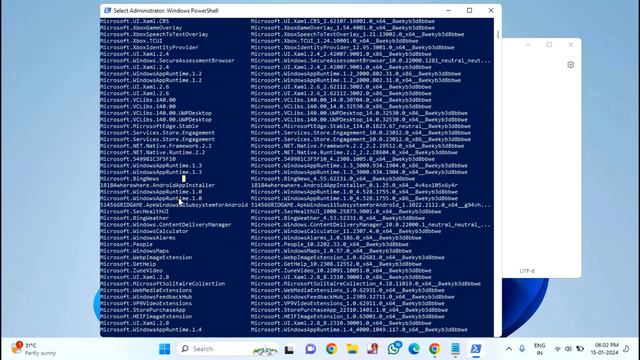Click the microphone tray icon
640x360 pixels.
click(522, 349)
